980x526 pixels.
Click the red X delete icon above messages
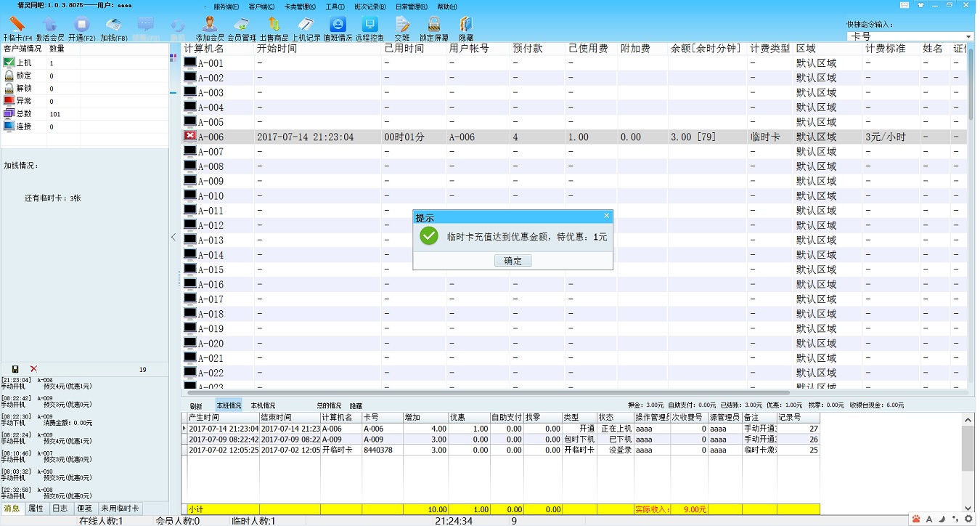33,369
